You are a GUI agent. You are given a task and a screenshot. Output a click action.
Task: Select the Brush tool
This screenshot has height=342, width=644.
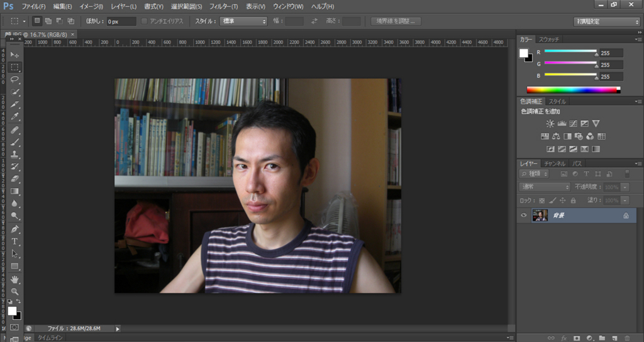tap(15, 143)
